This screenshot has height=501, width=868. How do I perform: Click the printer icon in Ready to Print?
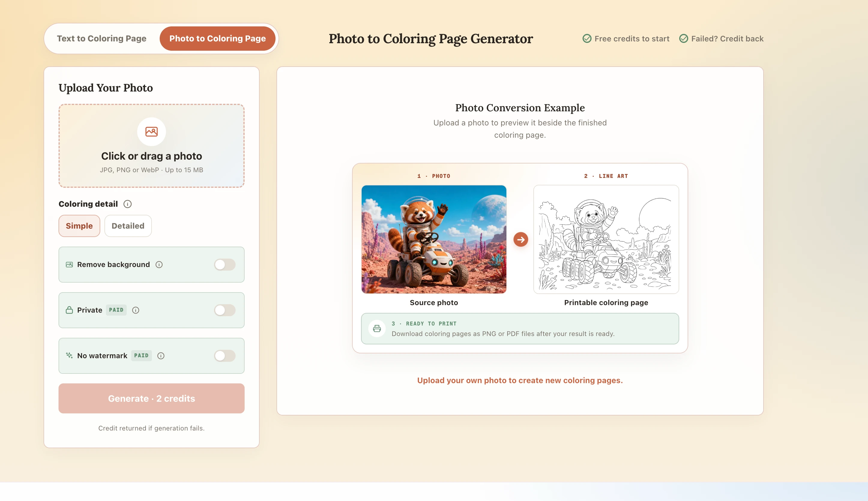(377, 328)
